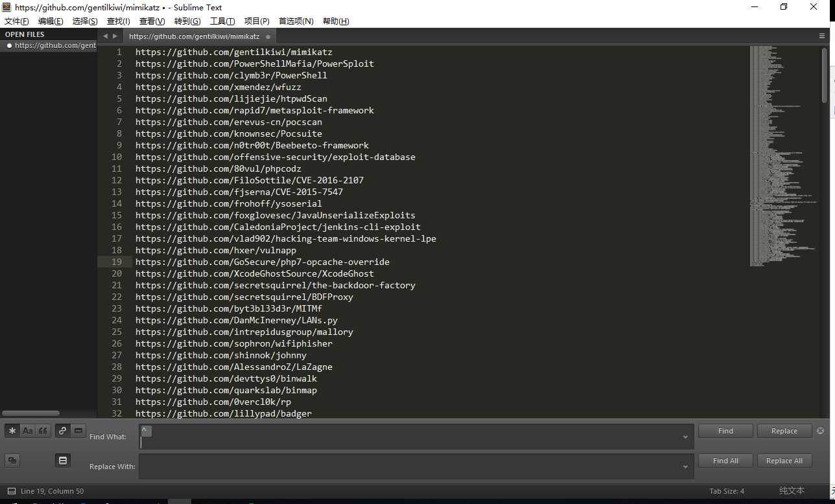
Task: Click the OPEN FILES sidebar header
Action: (25, 34)
